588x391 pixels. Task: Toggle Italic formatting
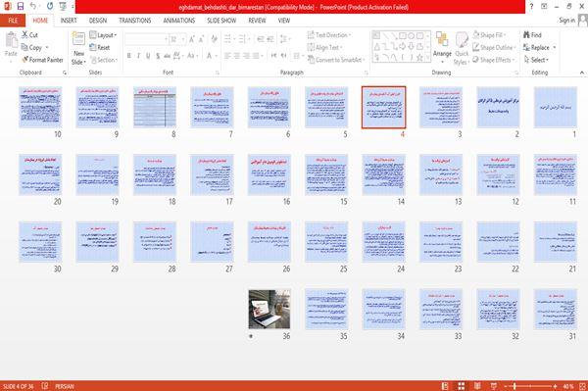pos(139,56)
